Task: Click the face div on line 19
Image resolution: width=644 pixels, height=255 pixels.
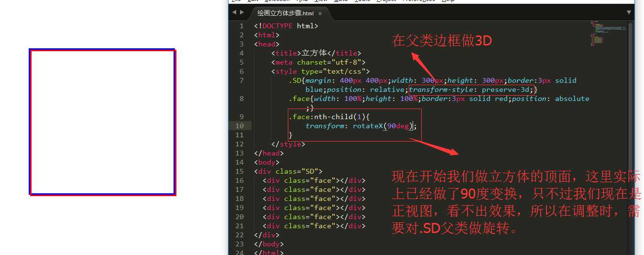Action: tap(314, 208)
